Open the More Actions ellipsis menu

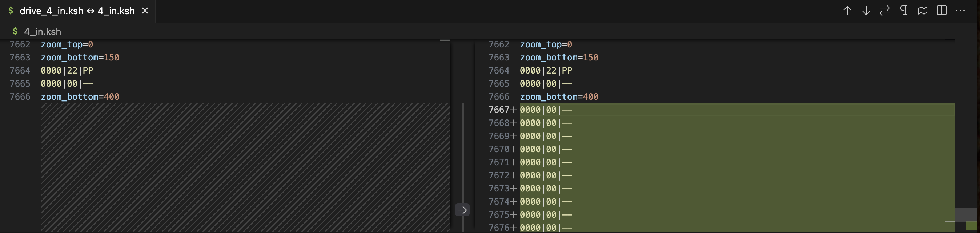pyautogui.click(x=960, y=11)
